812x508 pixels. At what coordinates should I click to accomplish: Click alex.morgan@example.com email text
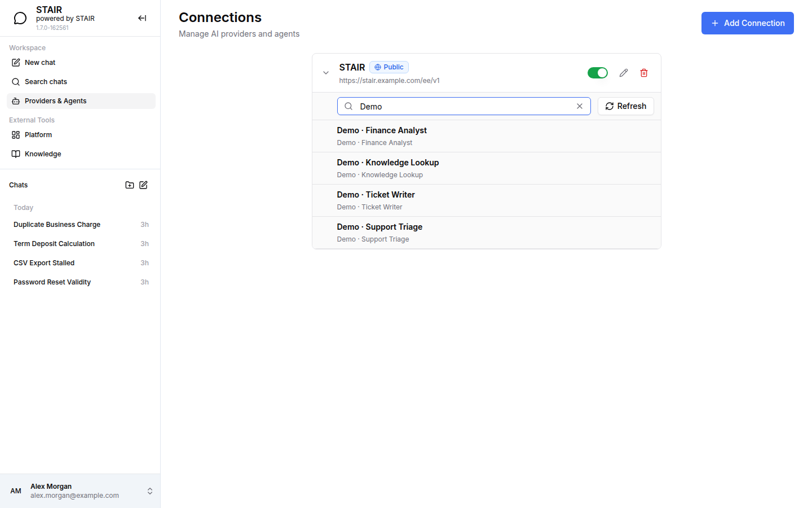(74, 496)
